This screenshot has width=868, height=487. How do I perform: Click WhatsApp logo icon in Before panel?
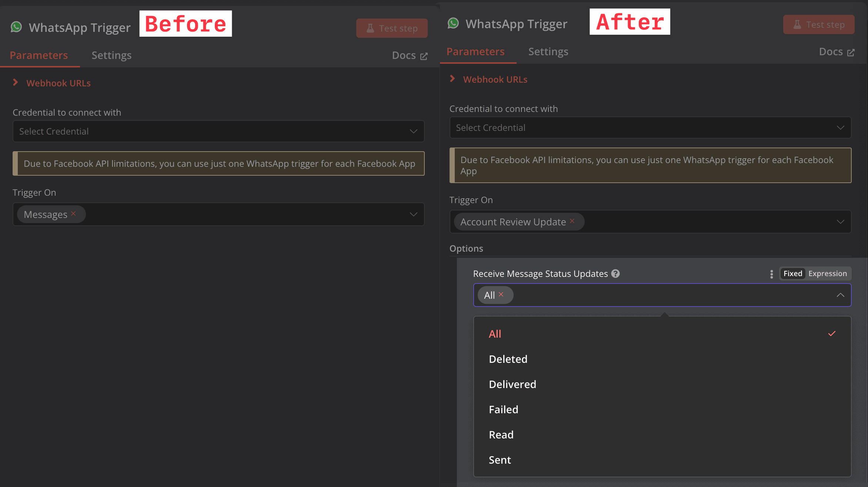point(16,27)
